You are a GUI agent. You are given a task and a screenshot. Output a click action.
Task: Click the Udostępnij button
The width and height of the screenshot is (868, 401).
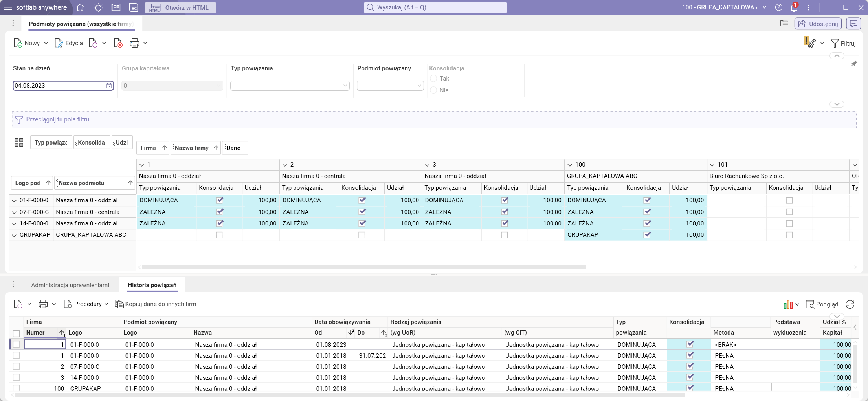pyautogui.click(x=818, y=24)
